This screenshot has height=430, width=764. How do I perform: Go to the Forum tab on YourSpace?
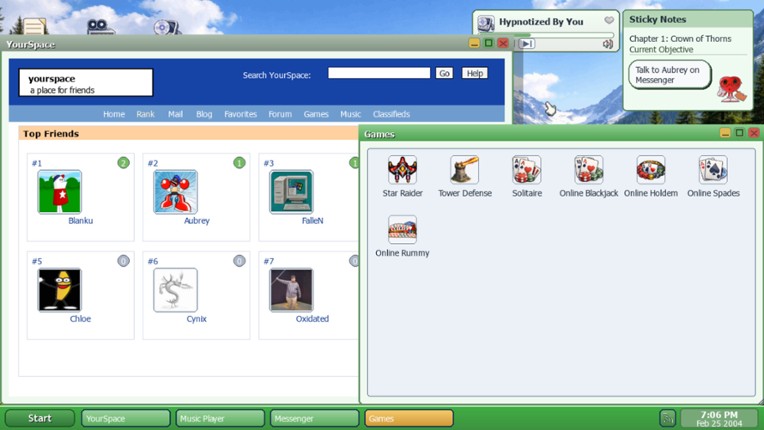tap(280, 114)
